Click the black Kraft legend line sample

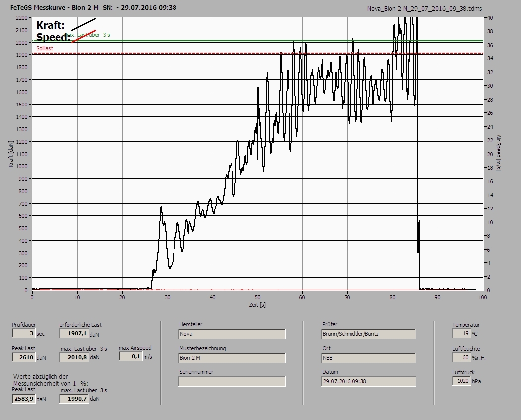[83, 24]
